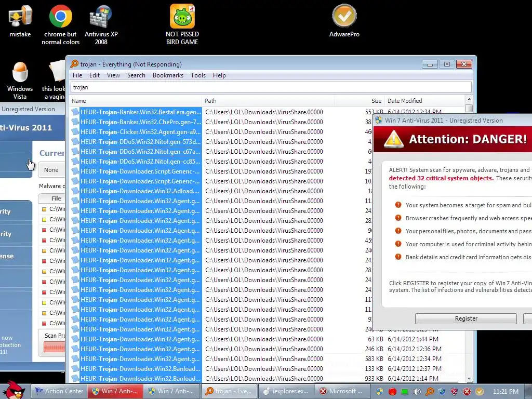
Task: Click the yellow warning triangle in DANGER dialog
Action: (x=394, y=139)
